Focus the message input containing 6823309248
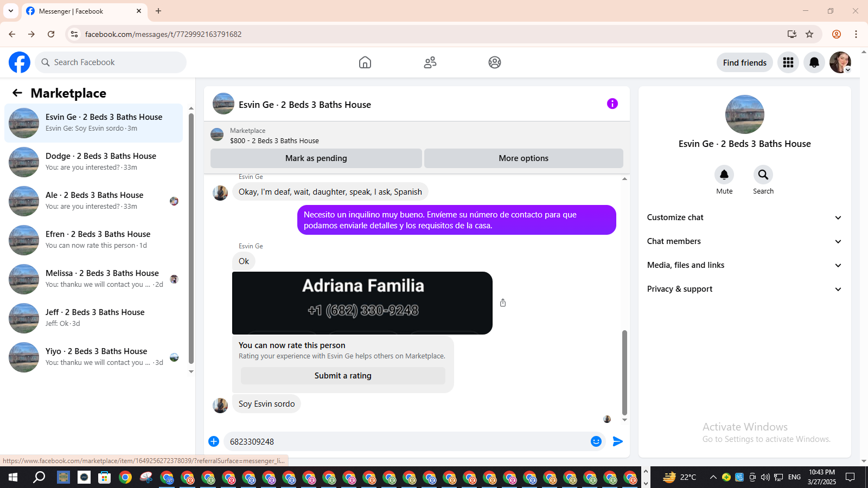The height and width of the screenshot is (488, 868). pyautogui.click(x=407, y=441)
